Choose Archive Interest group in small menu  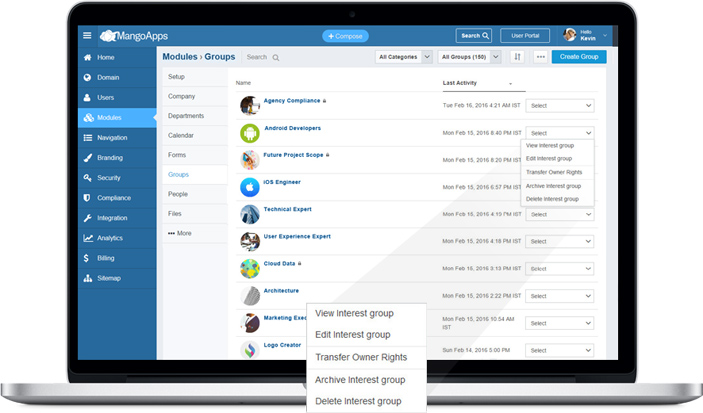[x=553, y=186]
